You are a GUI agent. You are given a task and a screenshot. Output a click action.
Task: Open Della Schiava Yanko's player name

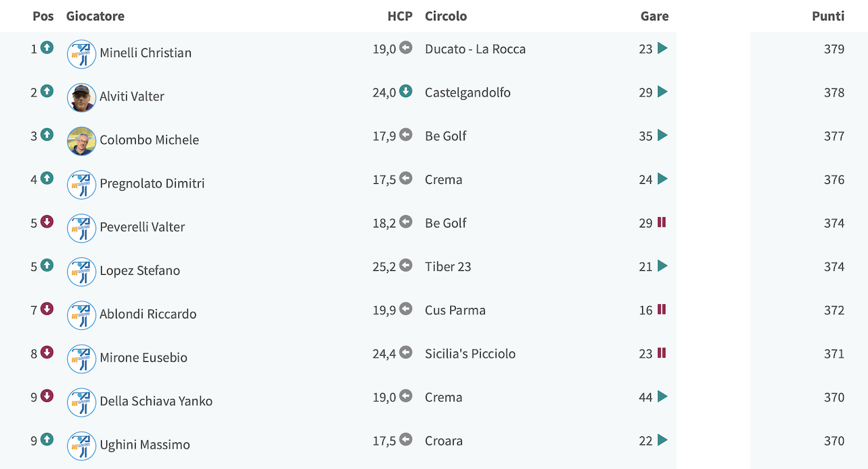tap(156, 401)
